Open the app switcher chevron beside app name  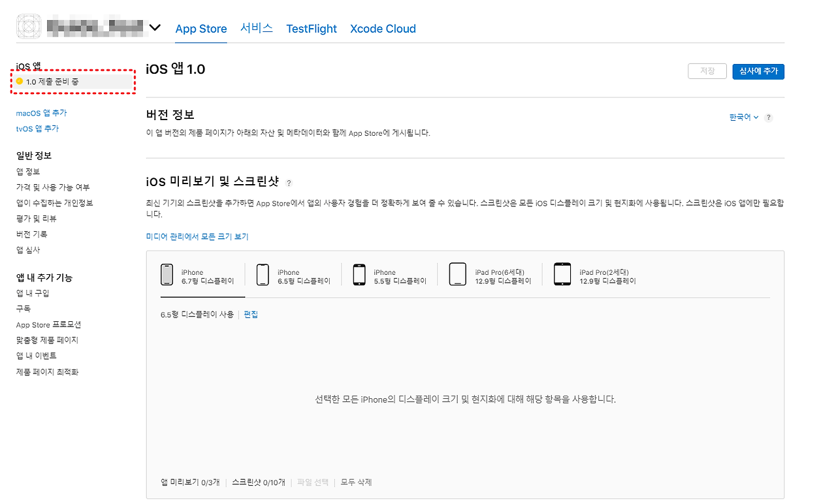point(155,27)
